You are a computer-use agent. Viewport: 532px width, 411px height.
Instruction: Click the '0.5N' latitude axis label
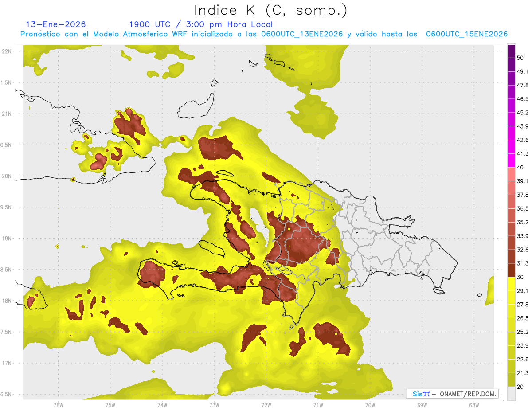pos(7,145)
